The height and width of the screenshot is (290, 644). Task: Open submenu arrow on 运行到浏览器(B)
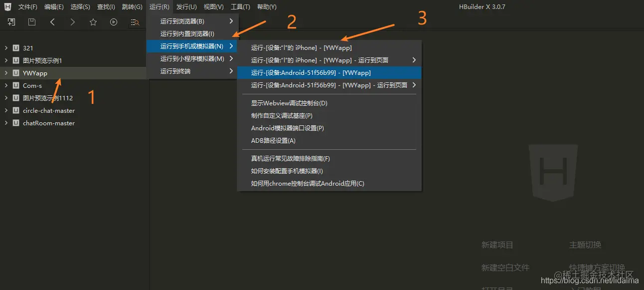click(x=231, y=21)
